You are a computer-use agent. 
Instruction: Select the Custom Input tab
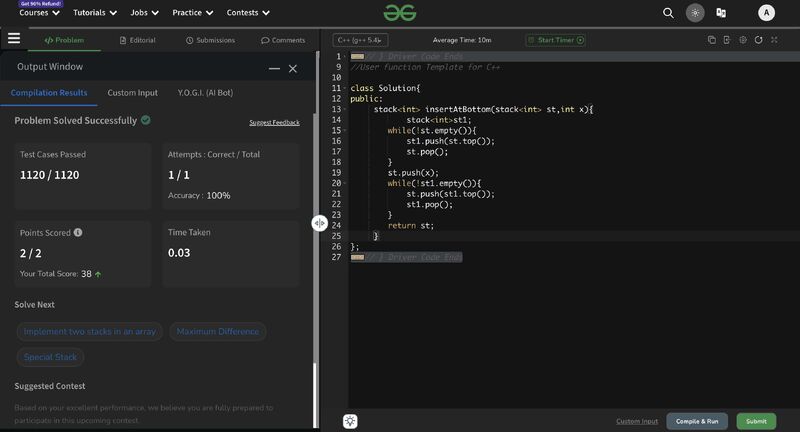pyautogui.click(x=133, y=93)
